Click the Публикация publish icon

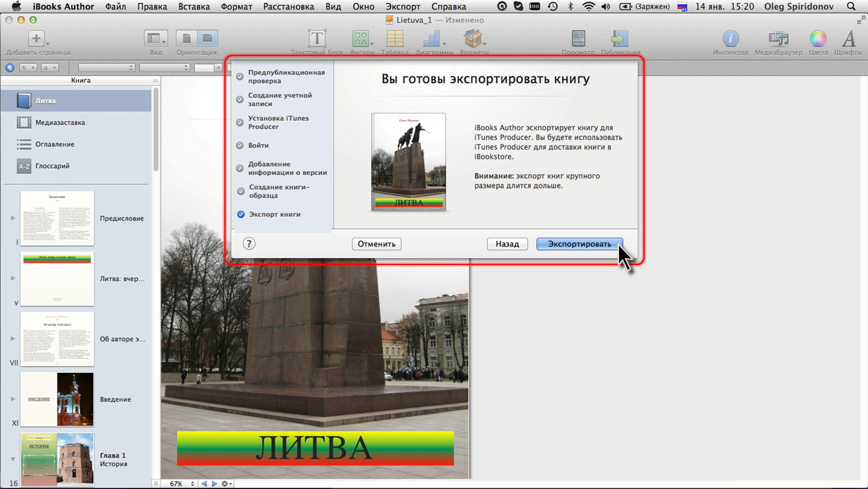(x=620, y=38)
